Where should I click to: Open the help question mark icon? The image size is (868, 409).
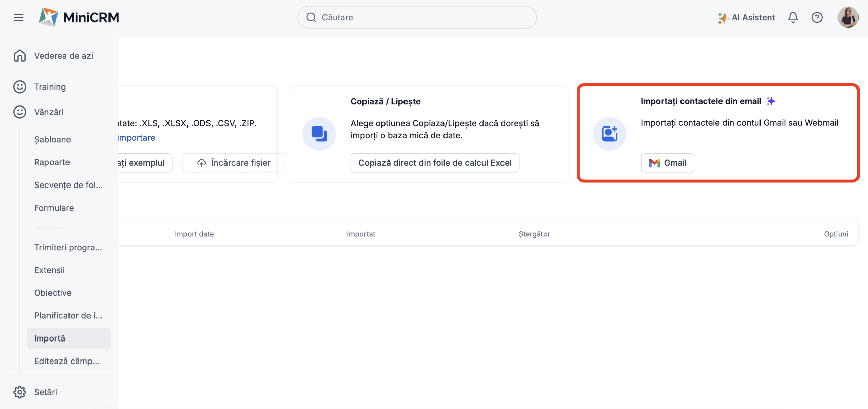tap(817, 17)
